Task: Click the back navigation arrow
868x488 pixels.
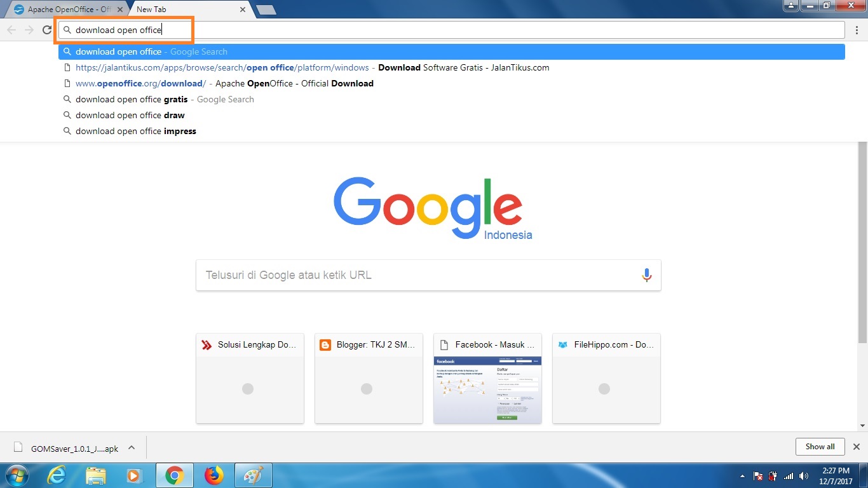Action: (x=11, y=29)
